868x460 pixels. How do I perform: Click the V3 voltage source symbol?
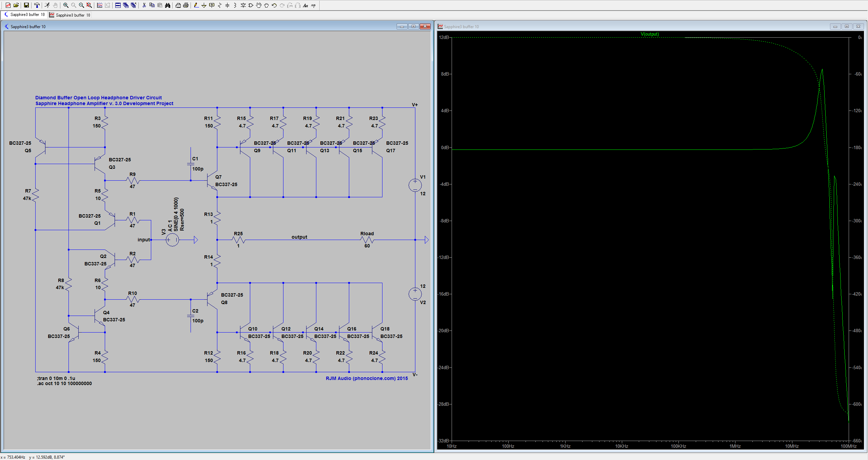(x=172, y=240)
